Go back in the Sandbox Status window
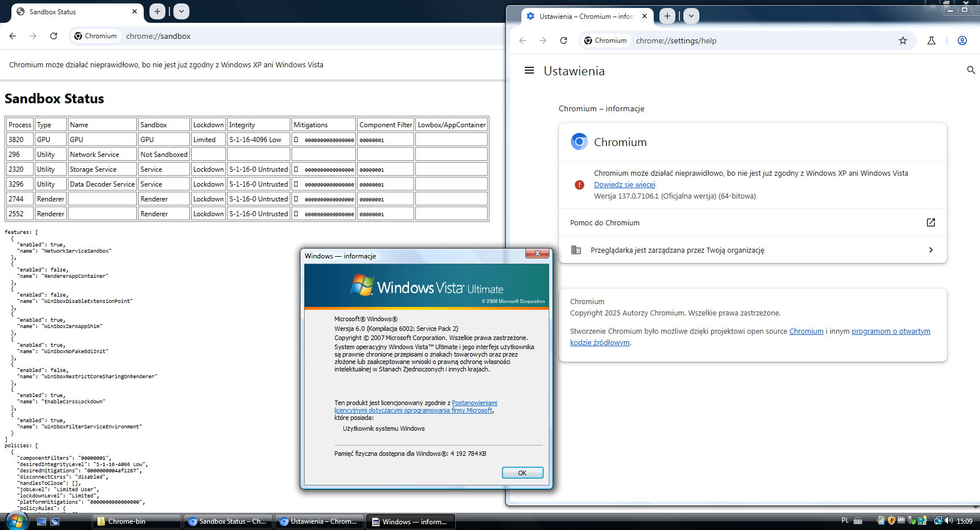 (x=13, y=36)
